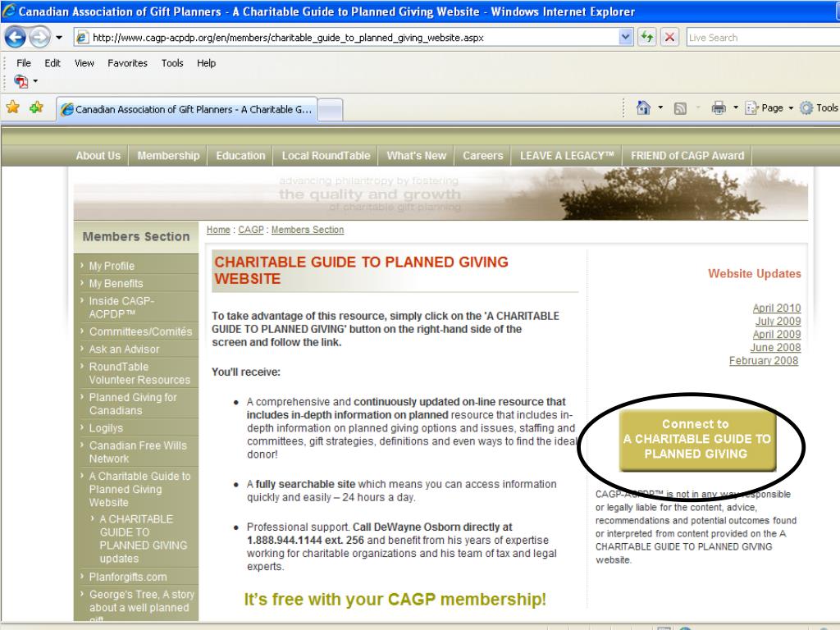The width and height of the screenshot is (840, 630).
Task: Click the RSS Feeds icon
Action: click(x=680, y=109)
